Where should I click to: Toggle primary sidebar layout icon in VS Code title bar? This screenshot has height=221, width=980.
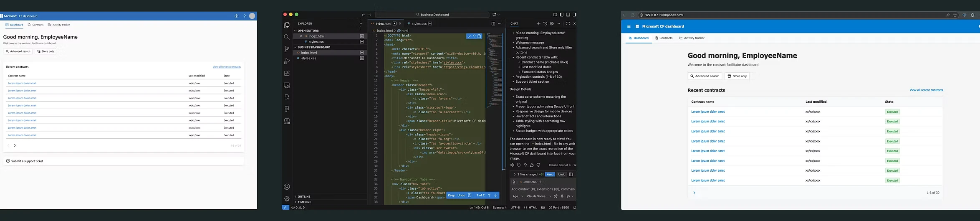[x=561, y=15]
